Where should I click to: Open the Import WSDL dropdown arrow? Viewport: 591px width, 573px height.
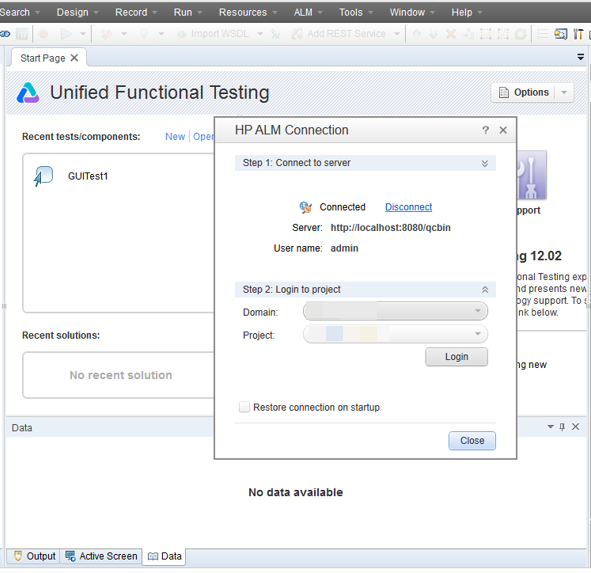260,34
